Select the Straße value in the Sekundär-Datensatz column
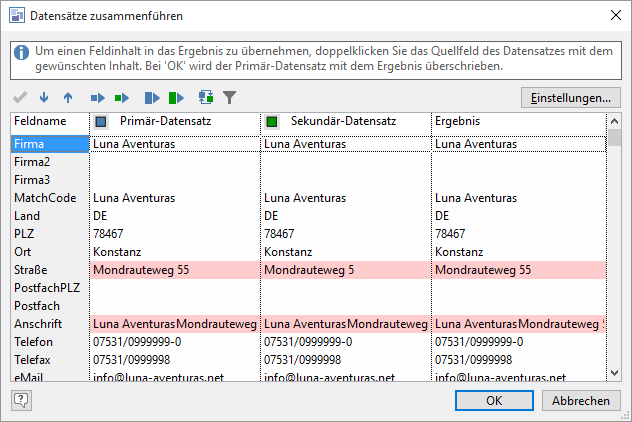The width and height of the screenshot is (632, 422). tap(345, 270)
